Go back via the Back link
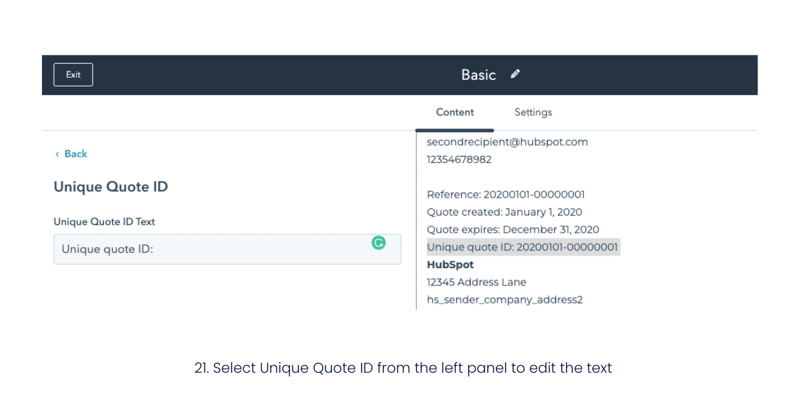 click(71, 154)
